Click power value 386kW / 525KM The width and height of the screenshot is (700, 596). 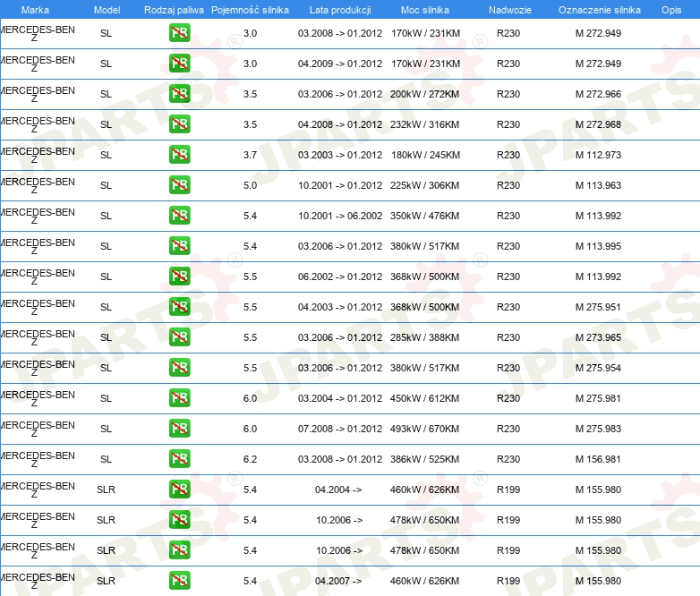[424, 459]
